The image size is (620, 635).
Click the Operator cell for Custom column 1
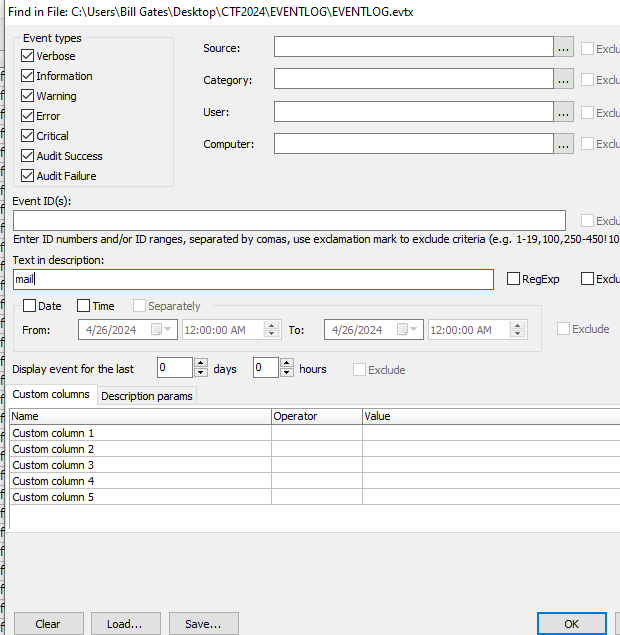(317, 433)
